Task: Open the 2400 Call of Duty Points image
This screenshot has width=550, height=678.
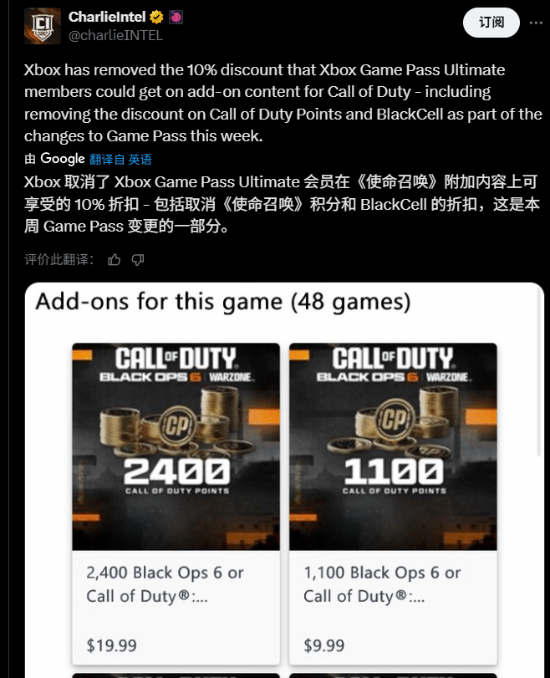Action: coord(176,446)
